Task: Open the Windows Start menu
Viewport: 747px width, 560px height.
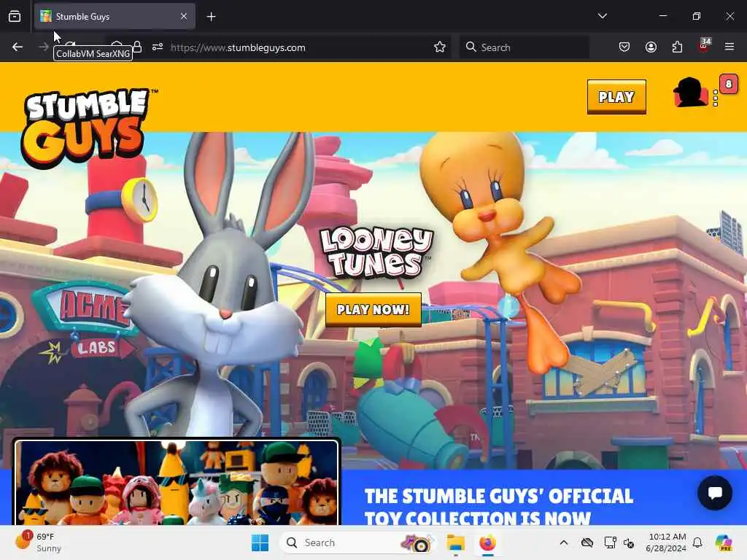Action: pyautogui.click(x=260, y=542)
